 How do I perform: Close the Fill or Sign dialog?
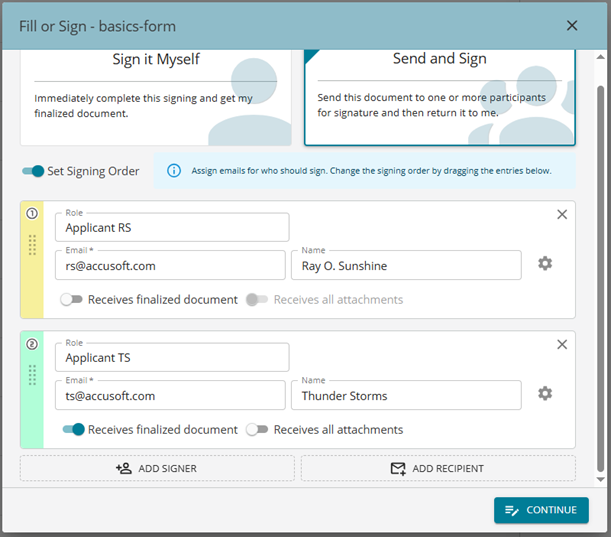(x=572, y=26)
